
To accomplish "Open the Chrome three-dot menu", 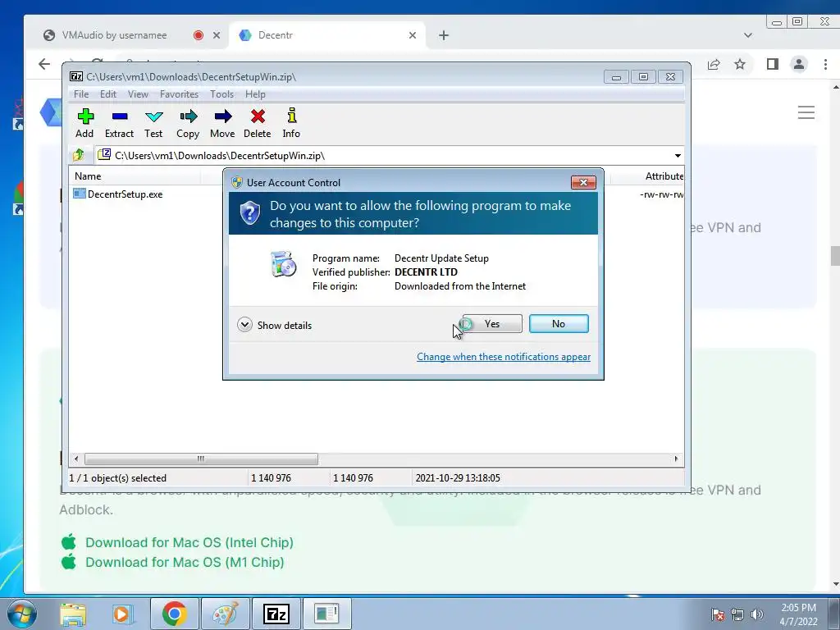I will pos(825,64).
